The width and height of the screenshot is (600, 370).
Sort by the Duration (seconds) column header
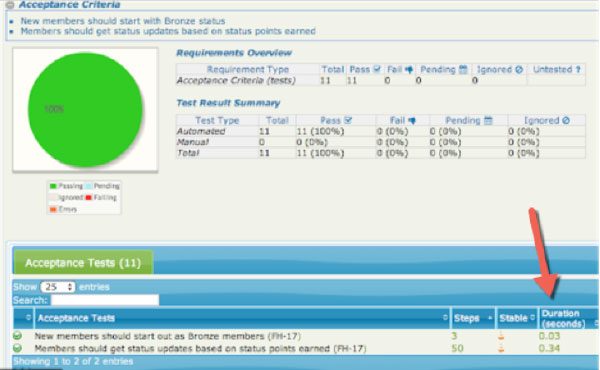tap(568, 318)
